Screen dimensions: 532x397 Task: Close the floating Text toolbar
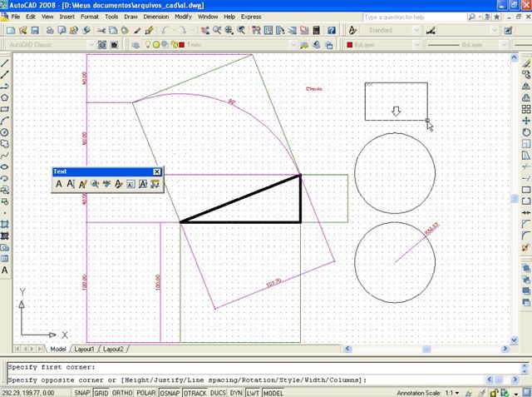tap(156, 171)
